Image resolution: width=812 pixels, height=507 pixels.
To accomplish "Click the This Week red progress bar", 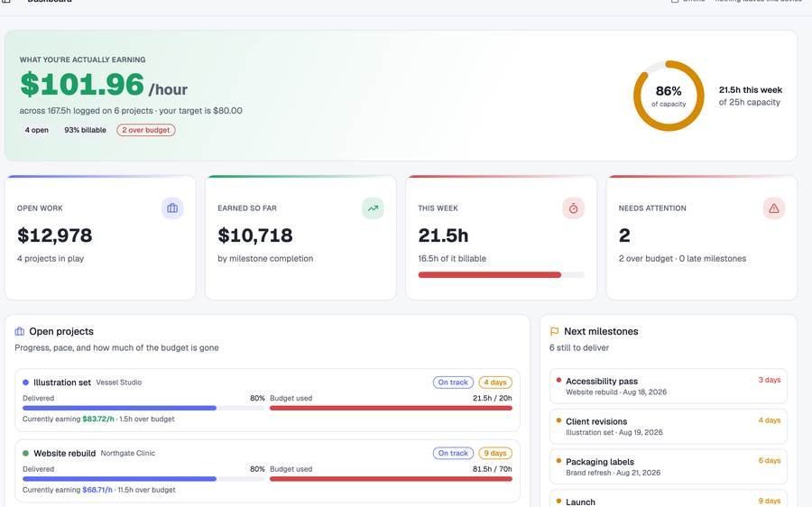I will 501,275.
